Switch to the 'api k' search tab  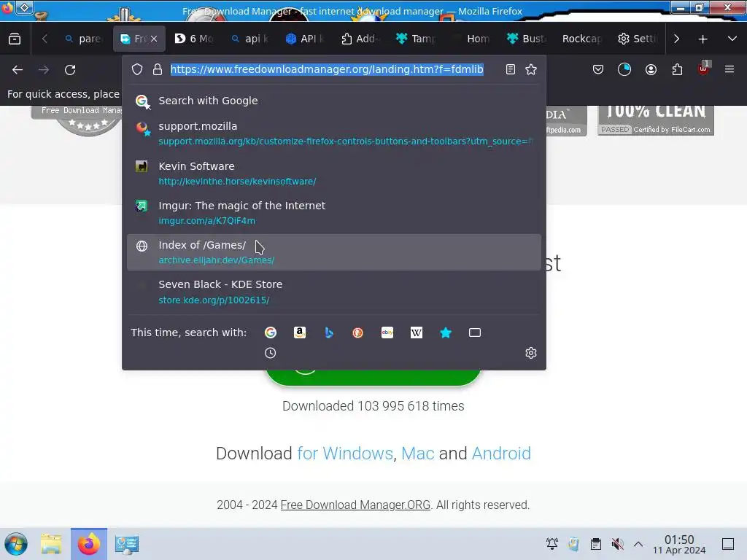pyautogui.click(x=249, y=39)
